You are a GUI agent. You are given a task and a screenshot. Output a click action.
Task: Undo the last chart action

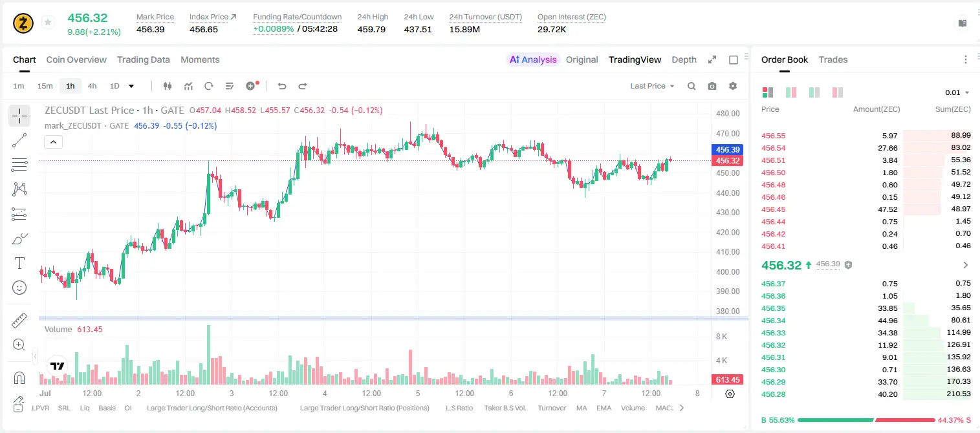pyautogui.click(x=281, y=86)
